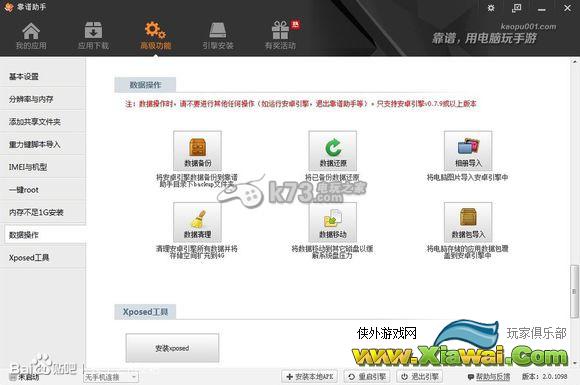Click the 数据备份 backup icon
The height and width of the screenshot is (385, 580).
(x=198, y=150)
